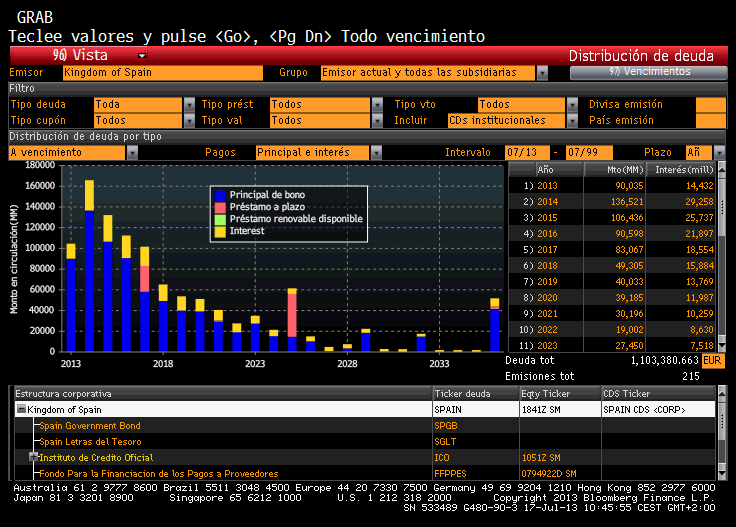Image resolution: width=736 pixels, height=527 pixels.
Task: Click the 1051Z SM equity ticker
Action: [541, 458]
